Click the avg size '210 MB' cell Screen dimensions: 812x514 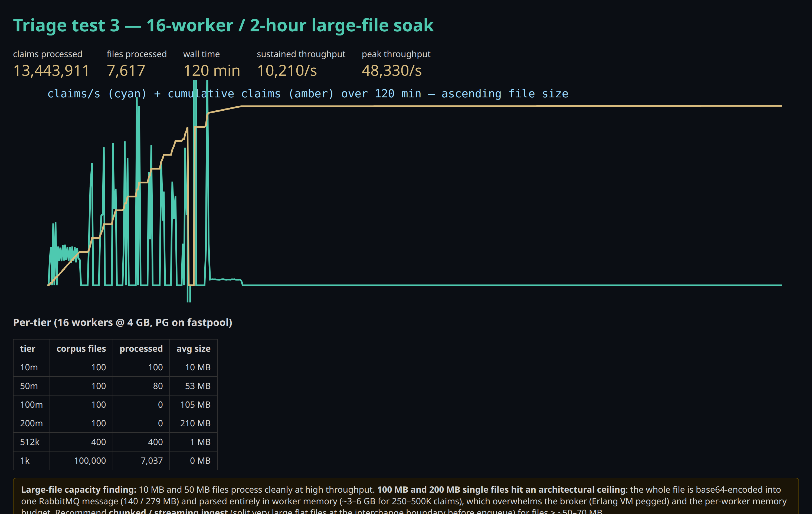pyautogui.click(x=194, y=423)
